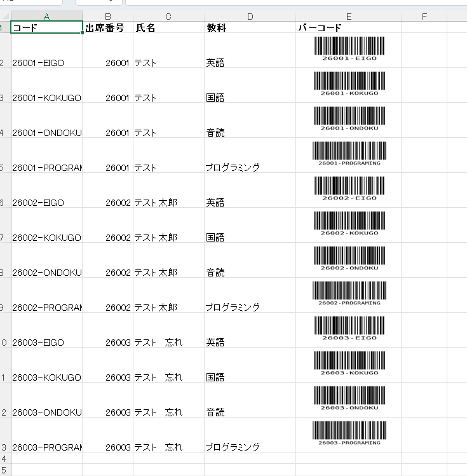Viewport: 467px width, 476px height.
Task: Select the 26002-PROGRAMING barcode picture
Action: pos(349,294)
